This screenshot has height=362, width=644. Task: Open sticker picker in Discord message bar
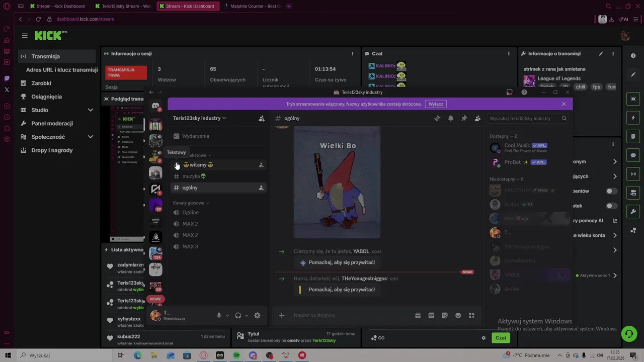[x=445, y=316]
